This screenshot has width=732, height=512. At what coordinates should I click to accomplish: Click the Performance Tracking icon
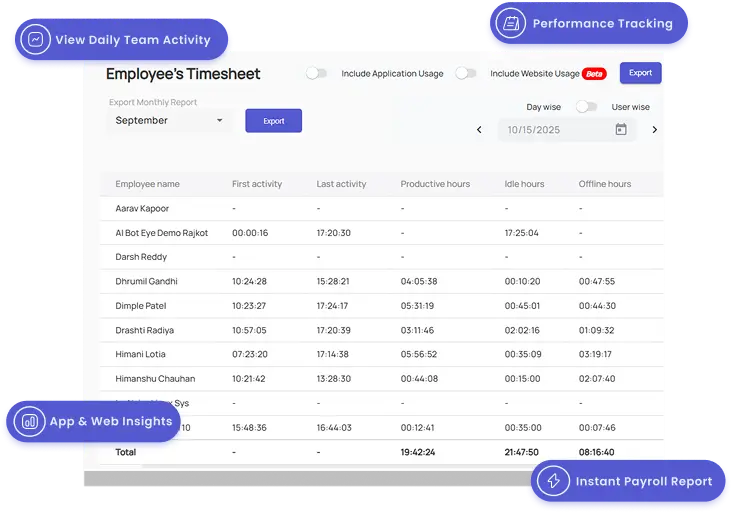coord(512,23)
